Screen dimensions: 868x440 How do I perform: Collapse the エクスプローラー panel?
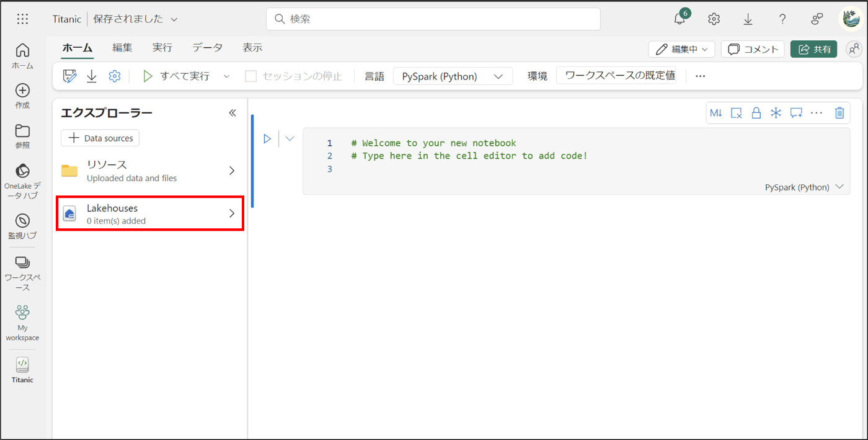coord(232,113)
